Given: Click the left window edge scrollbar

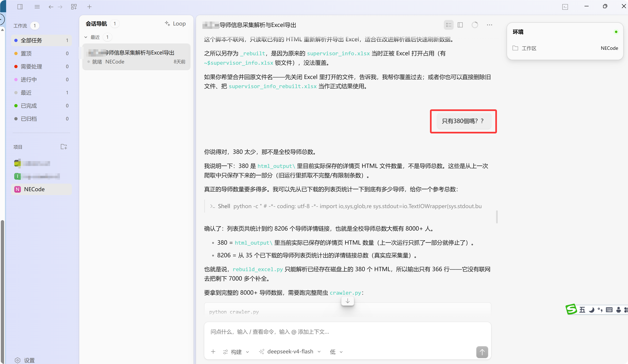Looking at the screenshot, I should [2, 291].
